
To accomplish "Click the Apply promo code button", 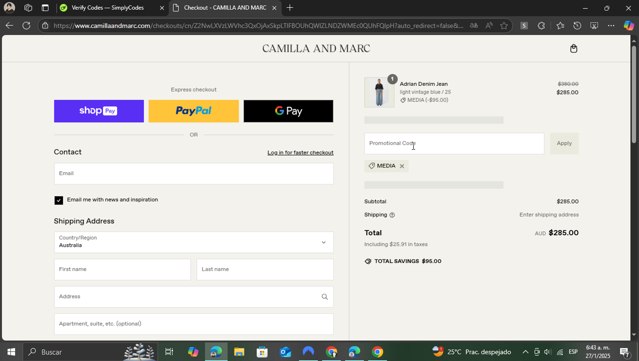I will point(564,143).
